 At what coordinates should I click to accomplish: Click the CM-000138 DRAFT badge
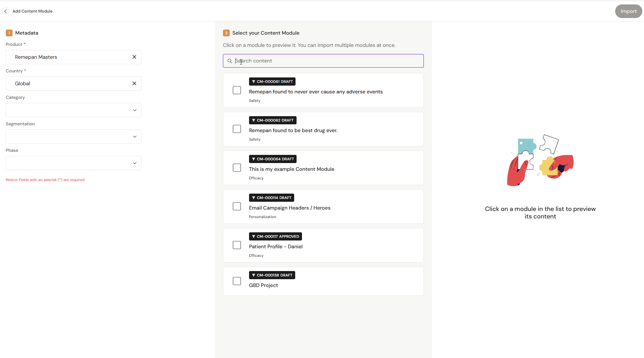coord(272,275)
